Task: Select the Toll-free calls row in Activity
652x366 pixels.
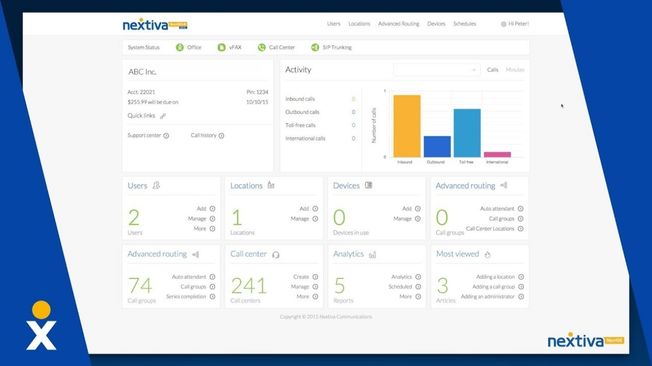Action: click(320, 125)
